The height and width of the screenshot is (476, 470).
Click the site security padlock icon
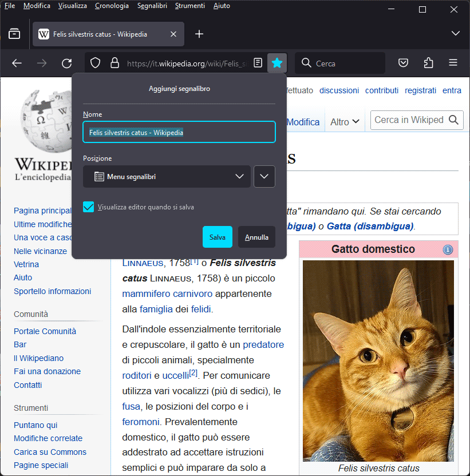tap(114, 63)
